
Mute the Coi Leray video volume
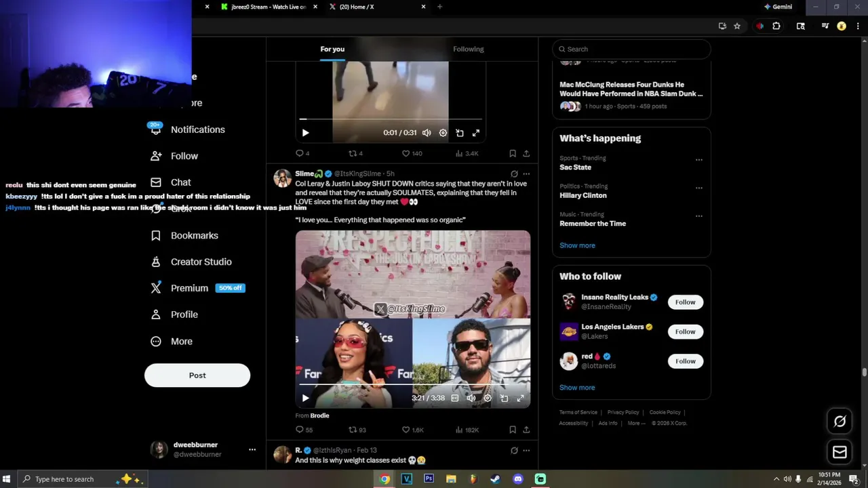coord(471,398)
